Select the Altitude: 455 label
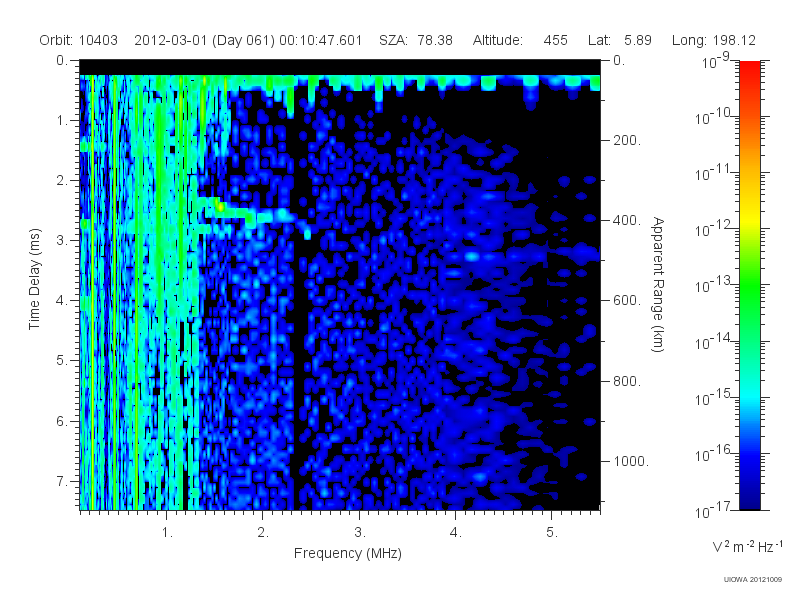The image size is (800, 600). coord(520,40)
